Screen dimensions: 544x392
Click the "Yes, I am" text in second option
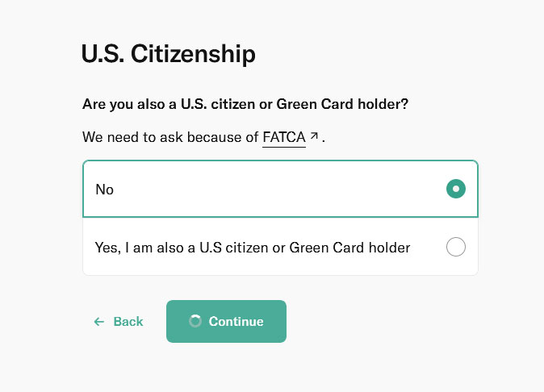point(123,248)
